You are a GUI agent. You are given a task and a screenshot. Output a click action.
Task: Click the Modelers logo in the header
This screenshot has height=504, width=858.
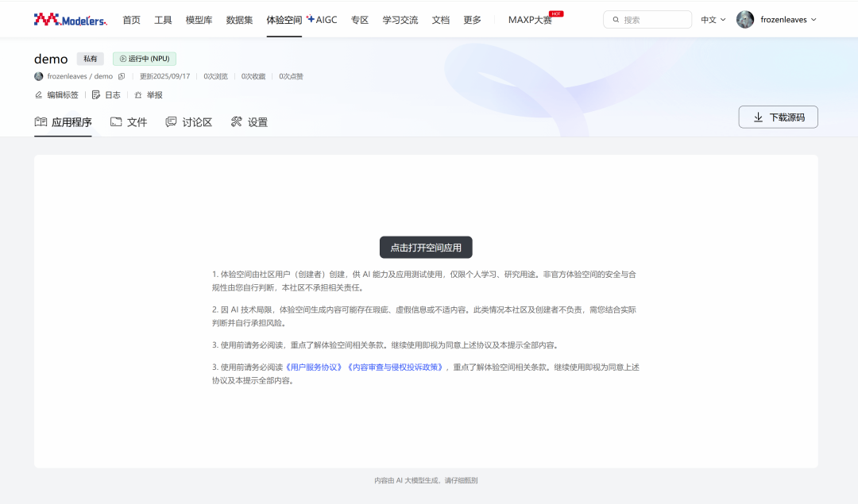pos(70,18)
